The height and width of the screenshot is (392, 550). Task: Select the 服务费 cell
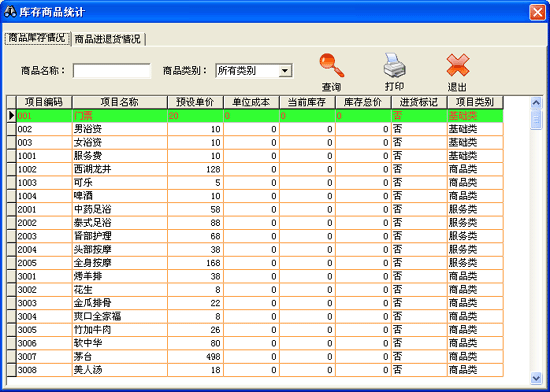point(120,156)
